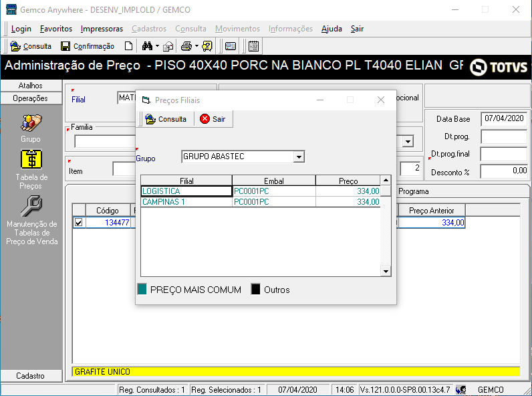Click the mail envelope document icon
Screen dimensions: 532x396
(x=168, y=46)
